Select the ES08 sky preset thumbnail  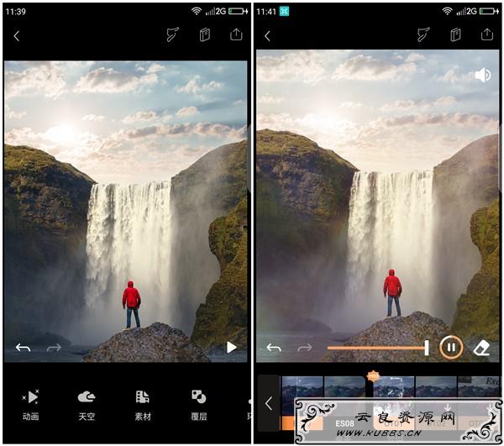point(344,403)
